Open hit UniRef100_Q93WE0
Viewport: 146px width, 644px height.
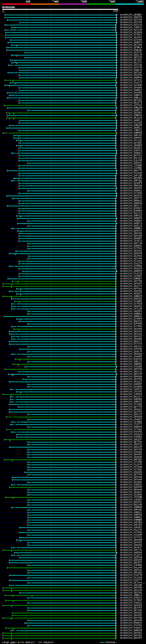[x=131, y=15]
